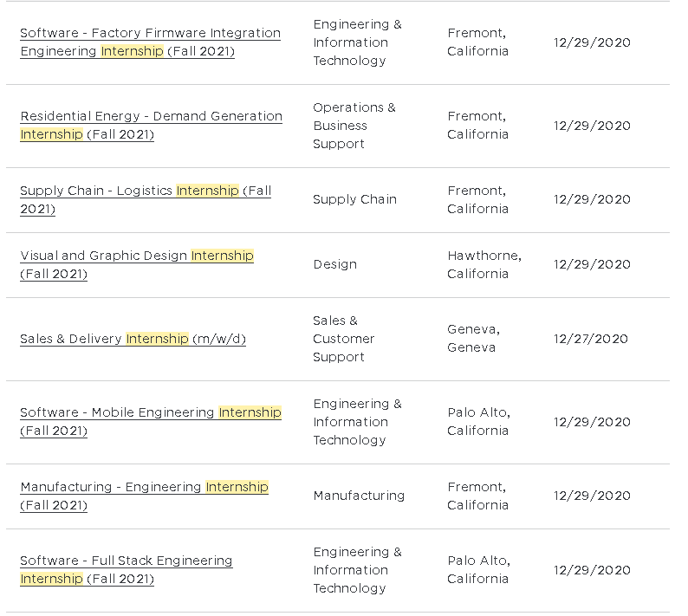Screen dimensions: 688x616
Task: Select the Sales & Customer Support cell
Action: 343,339
